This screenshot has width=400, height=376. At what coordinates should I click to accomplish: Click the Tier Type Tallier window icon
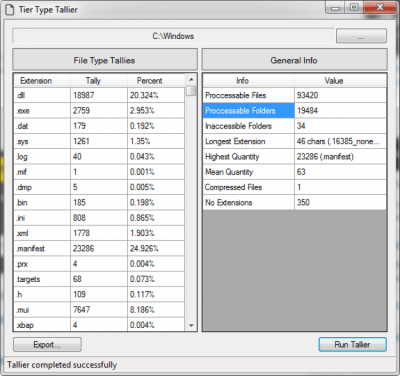click(x=10, y=10)
